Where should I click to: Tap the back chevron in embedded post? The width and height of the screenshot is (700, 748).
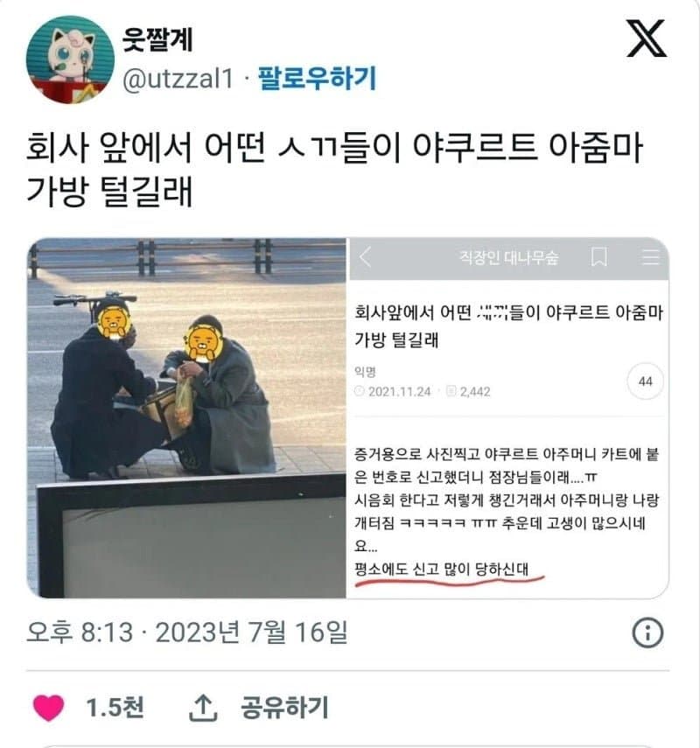click(365, 257)
